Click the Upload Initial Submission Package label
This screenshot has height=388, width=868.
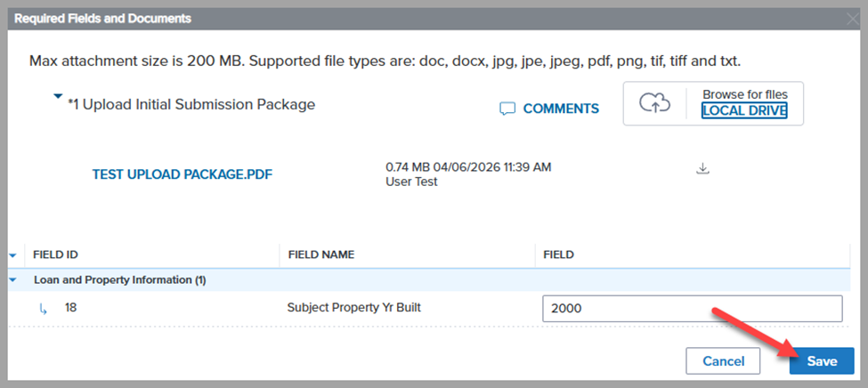point(191,104)
